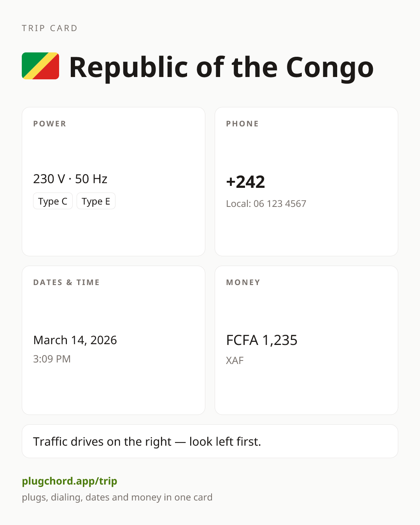The width and height of the screenshot is (420, 525).
Task: Click the POWER card heading
Action: tap(50, 124)
